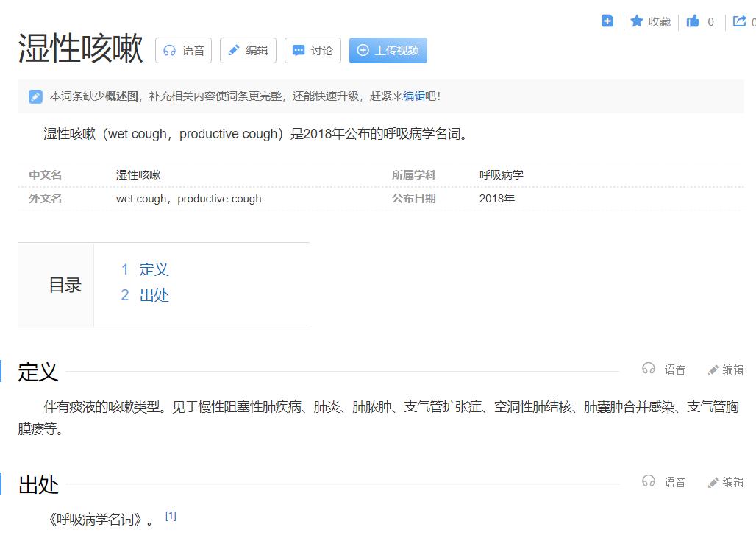The width and height of the screenshot is (756, 552).
Task: Click the thumbs-up like icon
Action: [691, 21]
